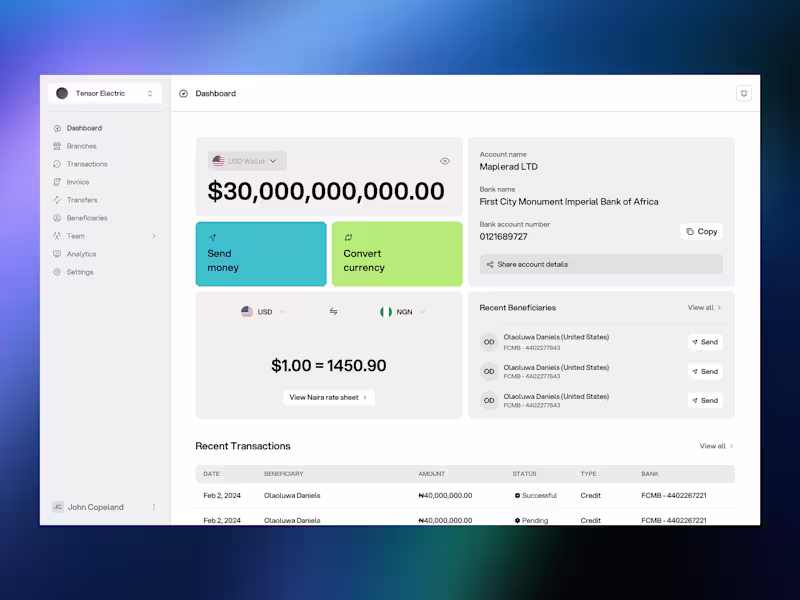The image size is (800, 600).
Task: Click the $30,000,000,000.00 balance
Action: [326, 191]
